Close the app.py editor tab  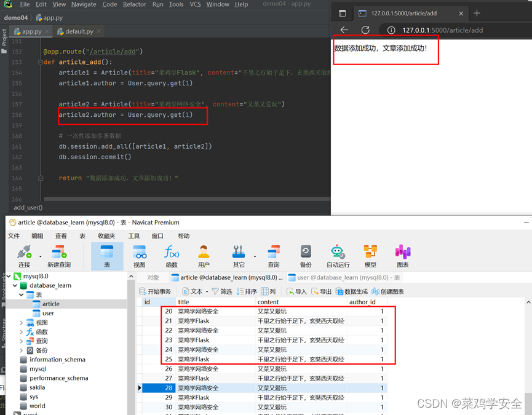pos(47,31)
